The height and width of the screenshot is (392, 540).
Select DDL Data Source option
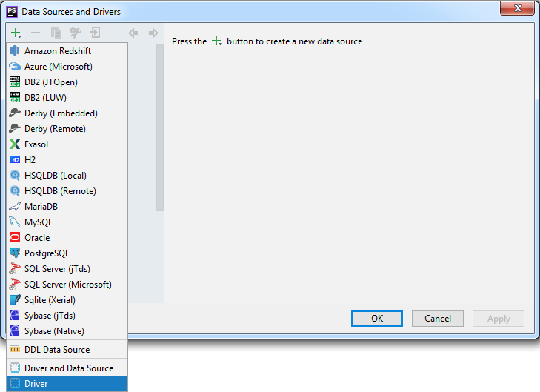[57, 350]
